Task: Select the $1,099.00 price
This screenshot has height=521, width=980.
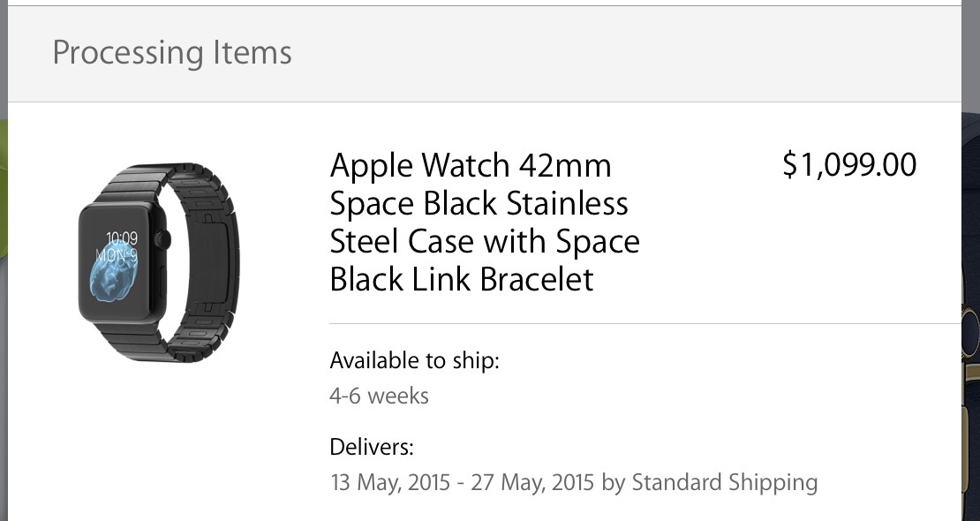Action: coord(849,165)
